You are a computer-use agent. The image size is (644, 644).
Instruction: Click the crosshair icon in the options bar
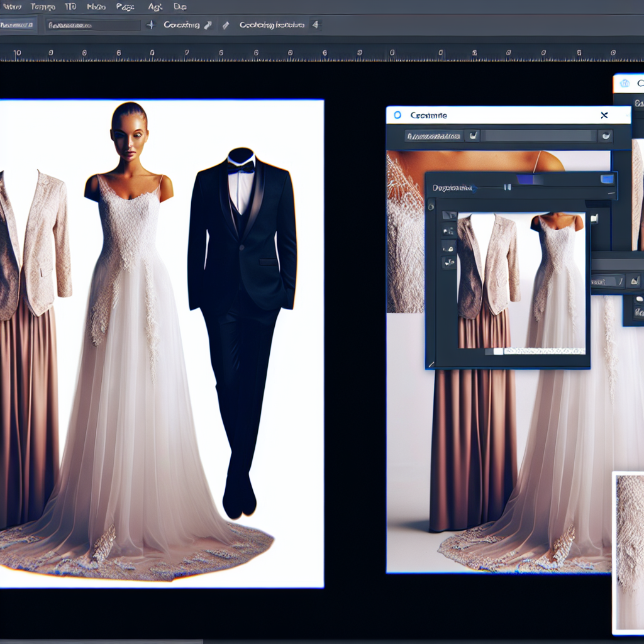pos(150,25)
